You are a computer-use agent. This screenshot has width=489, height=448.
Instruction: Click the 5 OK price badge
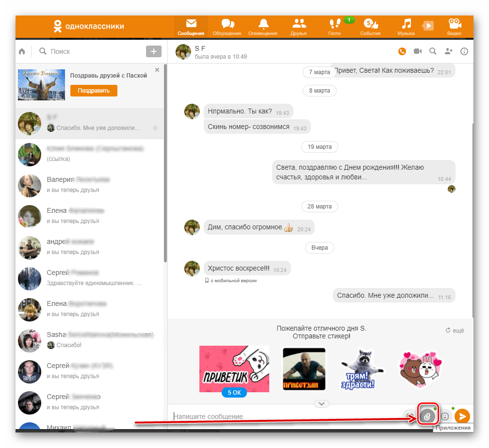coord(234,393)
